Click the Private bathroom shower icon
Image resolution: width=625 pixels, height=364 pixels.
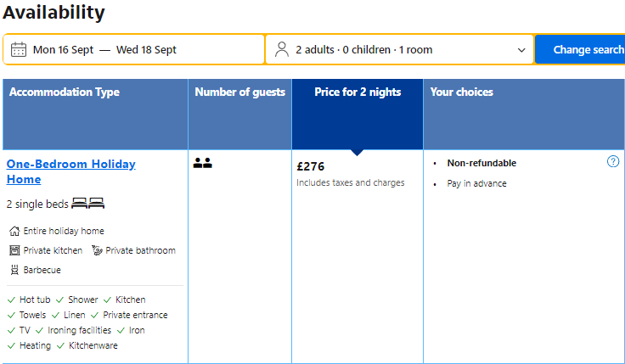[x=97, y=250]
